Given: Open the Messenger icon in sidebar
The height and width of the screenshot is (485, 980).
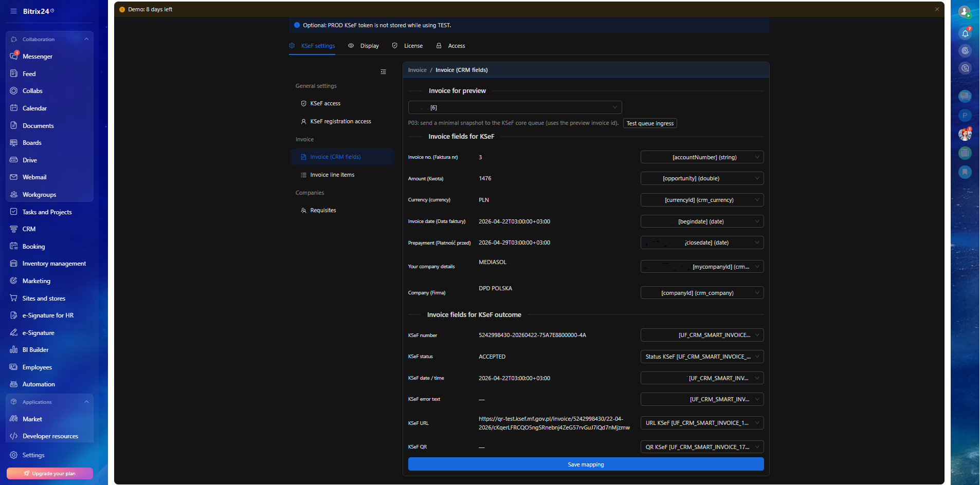Looking at the screenshot, I should [x=14, y=56].
